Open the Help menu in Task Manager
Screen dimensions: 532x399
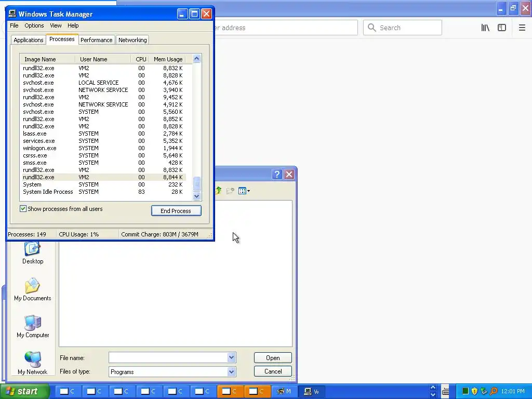click(73, 25)
